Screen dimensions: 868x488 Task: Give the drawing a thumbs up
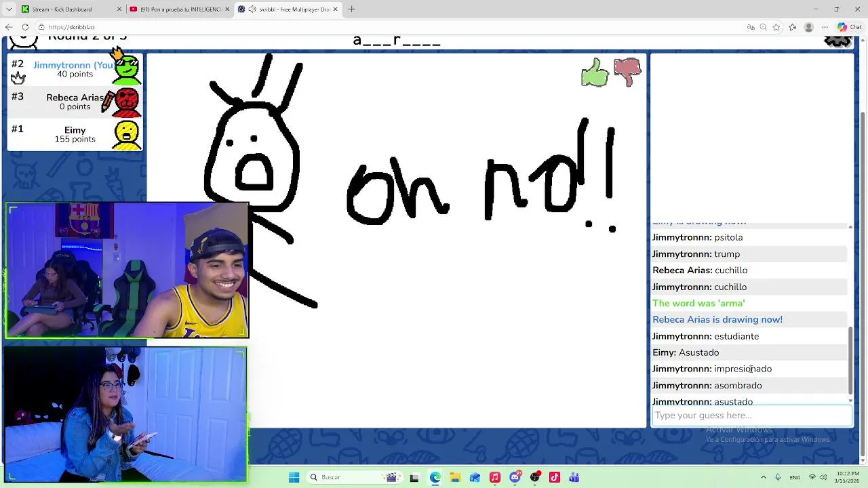595,73
